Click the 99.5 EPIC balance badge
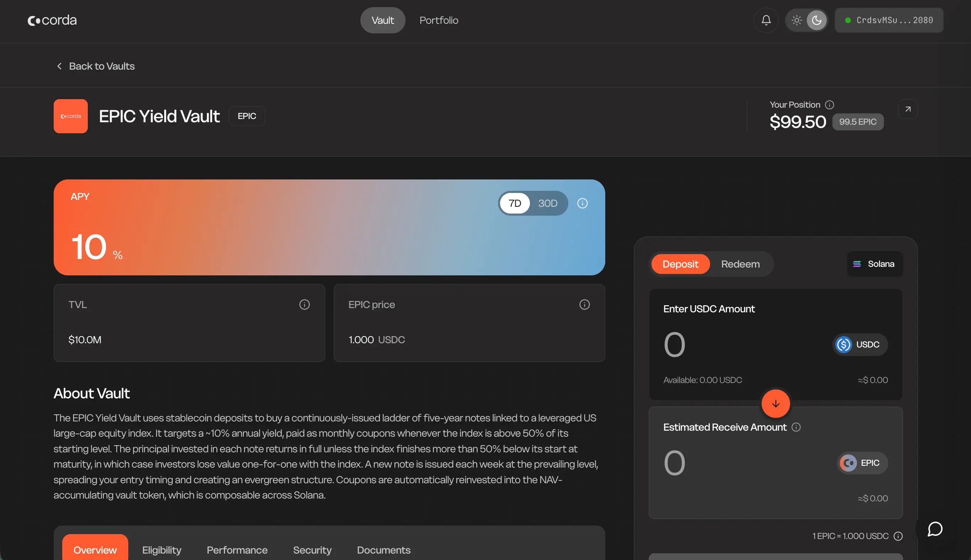 click(858, 122)
